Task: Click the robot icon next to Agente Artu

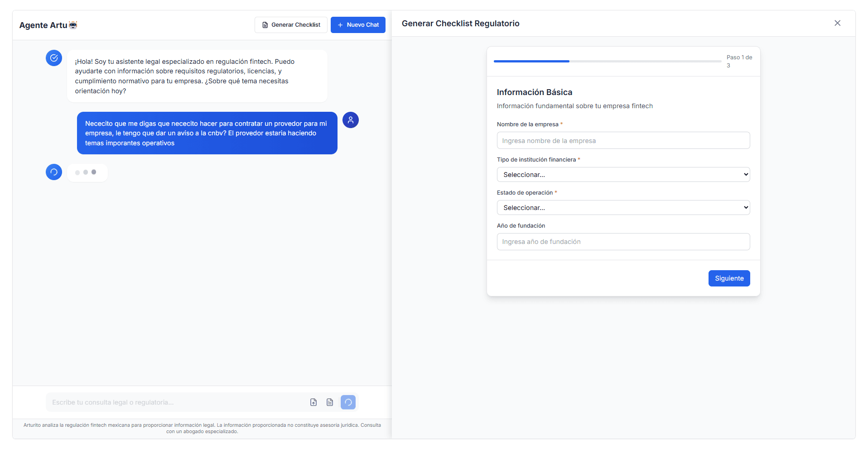Action: [73, 25]
